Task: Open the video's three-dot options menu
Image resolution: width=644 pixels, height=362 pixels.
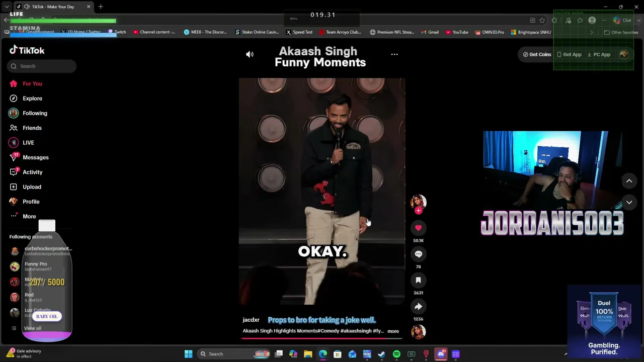Action: (394, 54)
